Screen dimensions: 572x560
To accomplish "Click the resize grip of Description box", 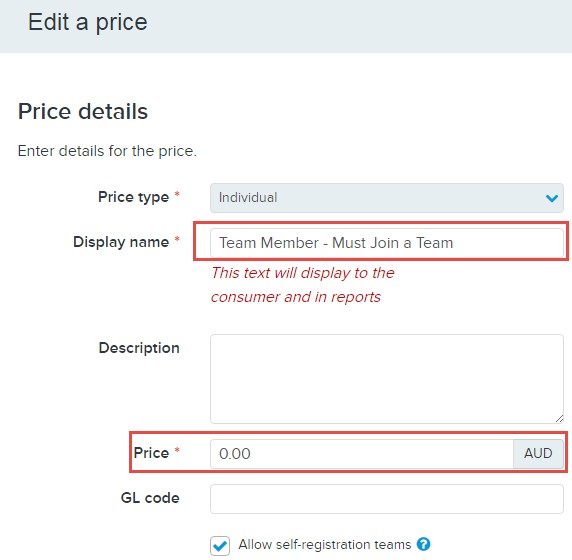I will tap(559, 419).
